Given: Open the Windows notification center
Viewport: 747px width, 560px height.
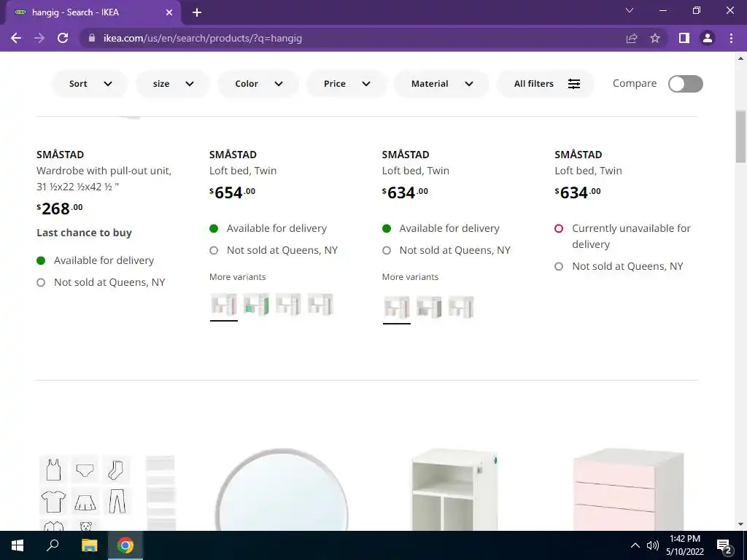Looking at the screenshot, I should click(x=724, y=545).
